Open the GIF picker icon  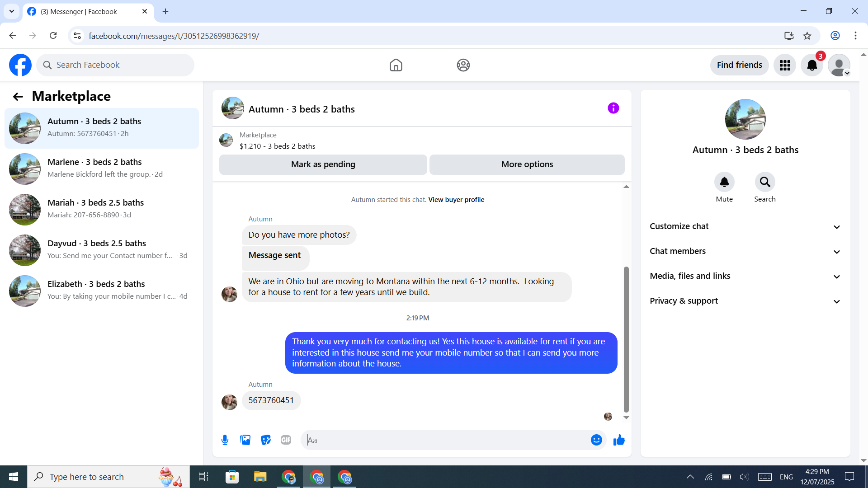pyautogui.click(x=286, y=440)
